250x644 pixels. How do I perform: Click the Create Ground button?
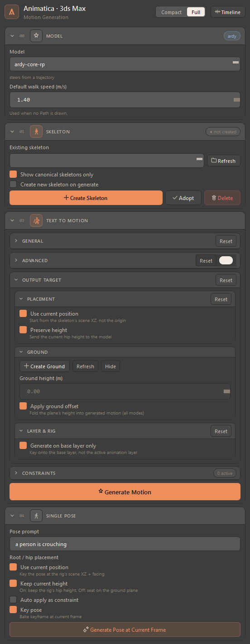click(x=44, y=366)
